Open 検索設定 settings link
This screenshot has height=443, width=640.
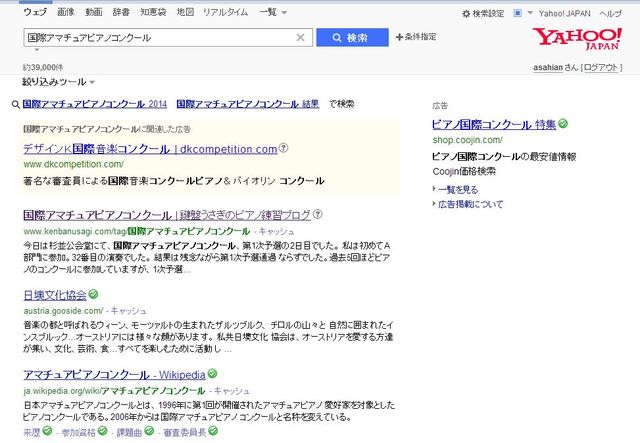click(488, 14)
